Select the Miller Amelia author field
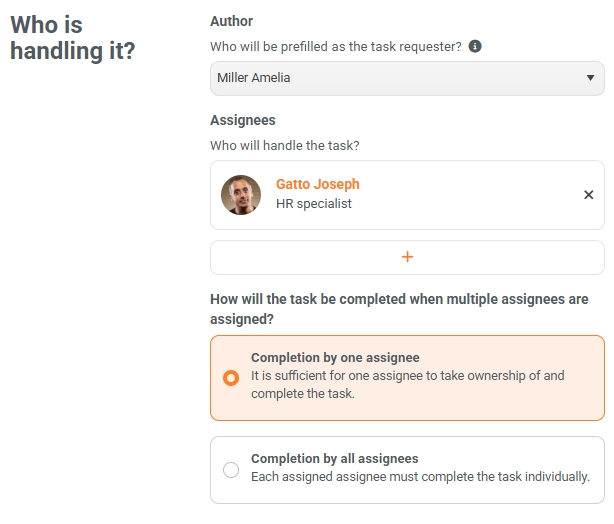 tap(407, 78)
